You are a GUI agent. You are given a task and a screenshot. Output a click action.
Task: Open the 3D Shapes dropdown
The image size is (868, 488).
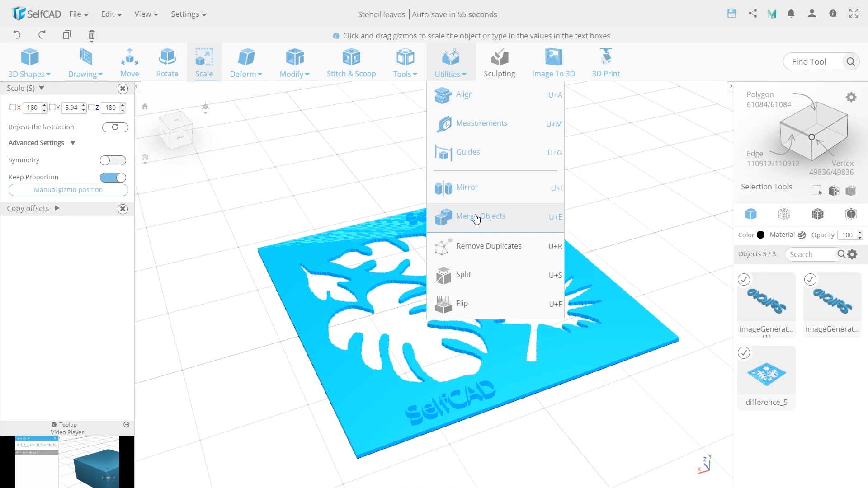pos(29,63)
